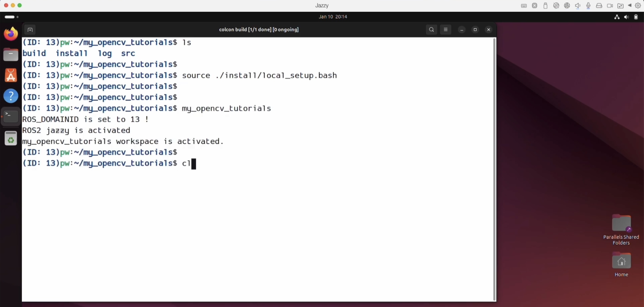Click the Jan 10 20:14 clock
The image size is (644, 307).
pyautogui.click(x=333, y=17)
